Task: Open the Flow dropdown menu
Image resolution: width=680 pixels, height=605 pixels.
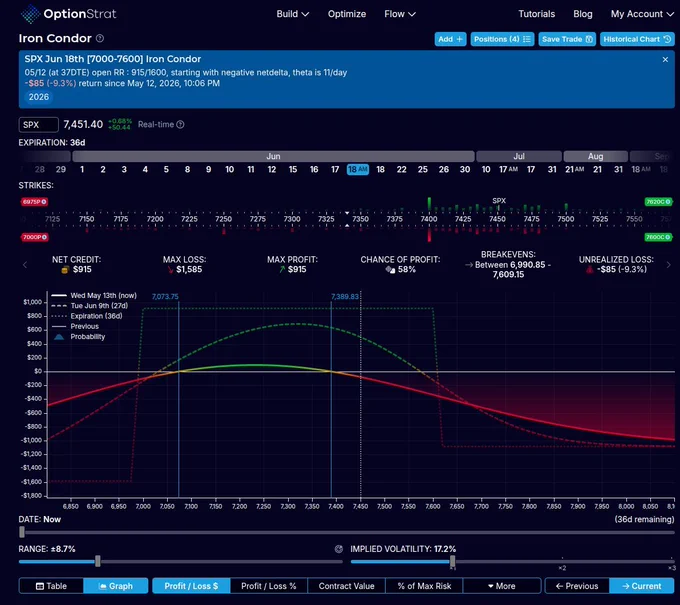Action: (400, 14)
